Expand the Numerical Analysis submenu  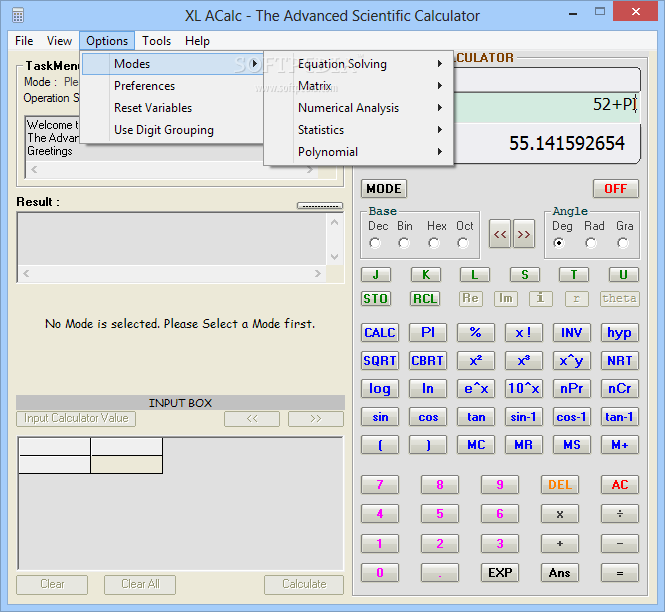pos(358,108)
